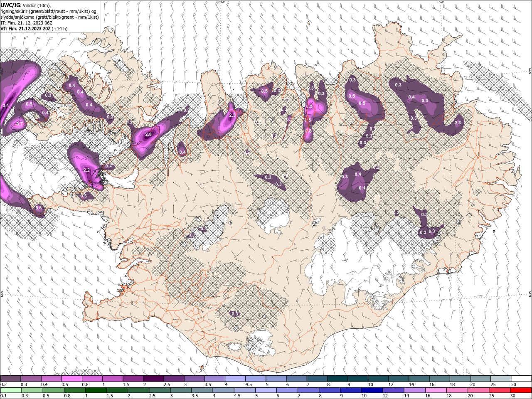Click the 'VT: Fim. 21.12.2023 20Z (+14 h)' line

click(x=34, y=29)
